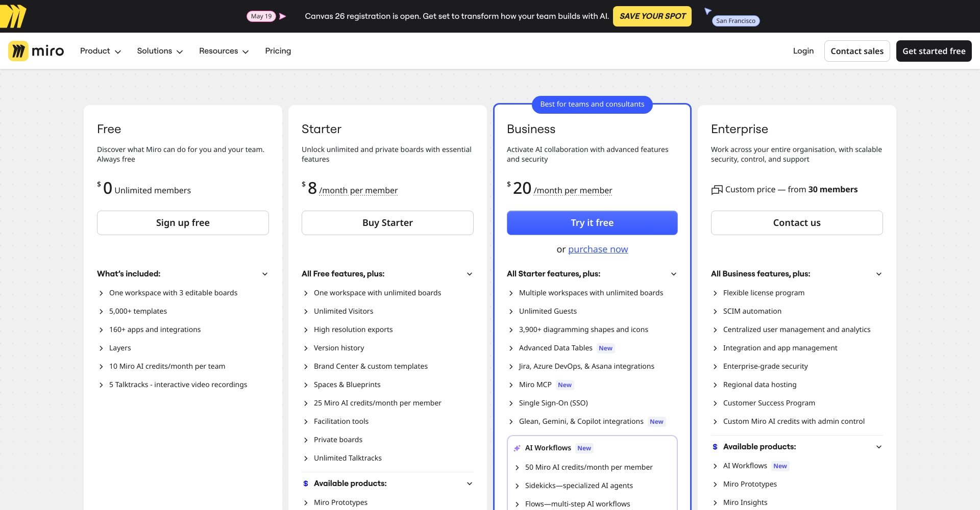Click the dollar icon beside Enterprise Available products

pyautogui.click(x=715, y=447)
